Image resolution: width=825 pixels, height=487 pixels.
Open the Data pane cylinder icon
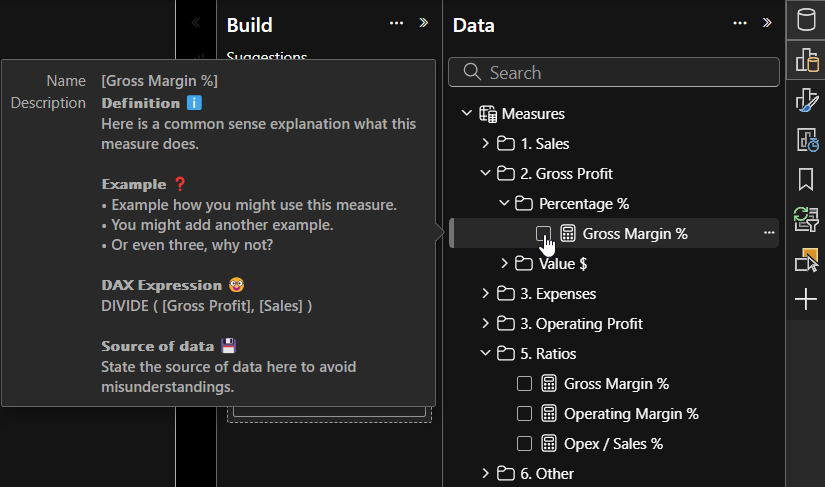(x=806, y=20)
